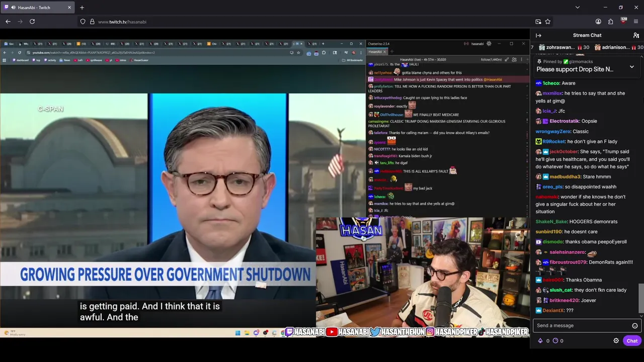Open the extensions puzzle icon
The height and width of the screenshot is (362, 644).
click(610, 22)
